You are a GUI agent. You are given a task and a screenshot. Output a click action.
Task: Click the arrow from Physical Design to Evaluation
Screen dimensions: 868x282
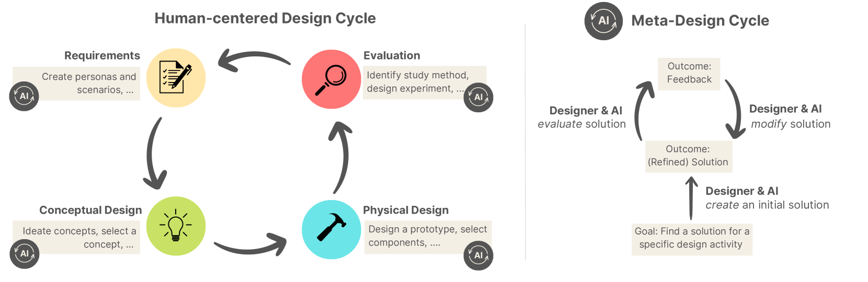tap(341, 157)
